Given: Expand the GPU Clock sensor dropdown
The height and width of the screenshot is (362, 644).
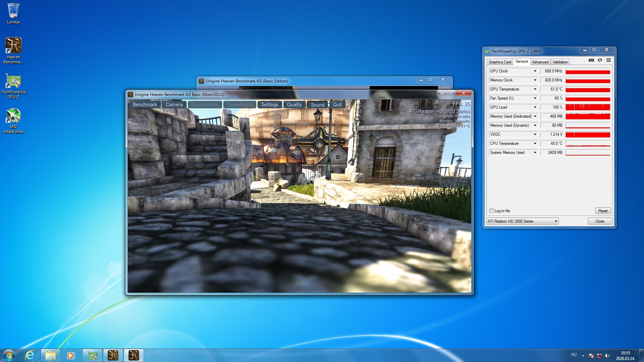Looking at the screenshot, I should click(x=535, y=71).
